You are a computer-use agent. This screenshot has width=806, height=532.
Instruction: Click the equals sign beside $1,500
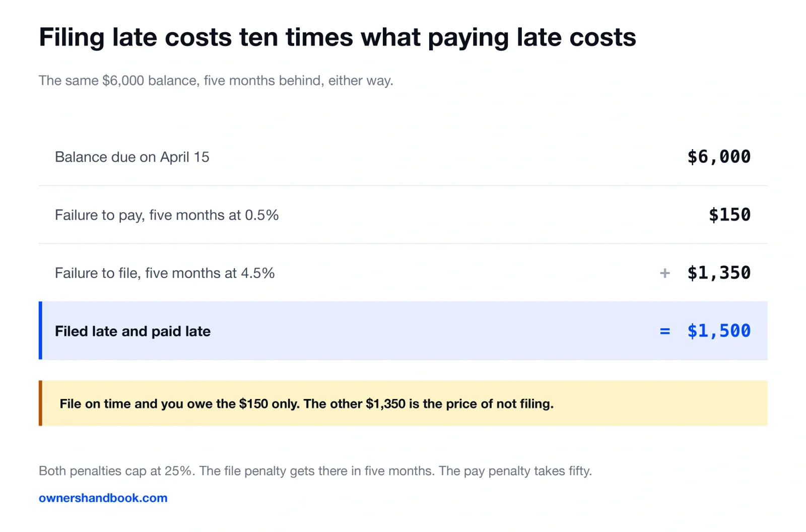point(665,331)
